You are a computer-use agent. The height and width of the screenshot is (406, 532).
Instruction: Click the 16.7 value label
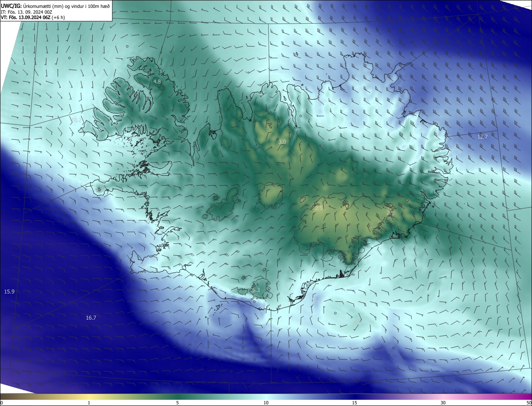pyautogui.click(x=91, y=318)
